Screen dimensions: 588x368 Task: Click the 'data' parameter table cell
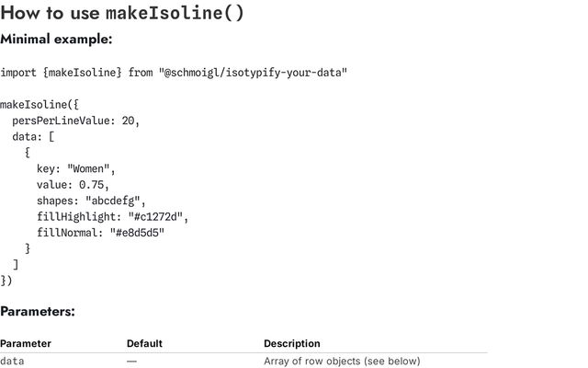tap(13, 361)
